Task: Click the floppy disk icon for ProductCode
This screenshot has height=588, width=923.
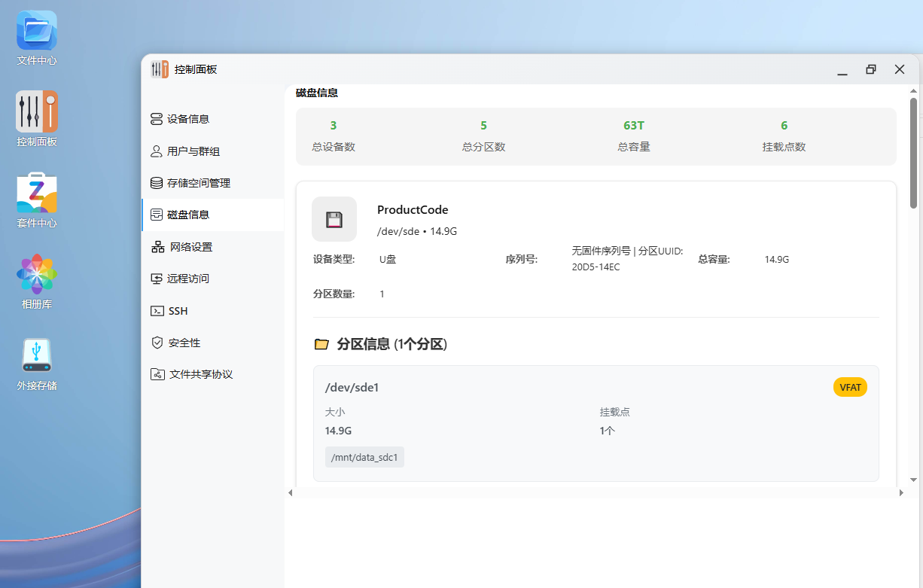Action: point(334,219)
